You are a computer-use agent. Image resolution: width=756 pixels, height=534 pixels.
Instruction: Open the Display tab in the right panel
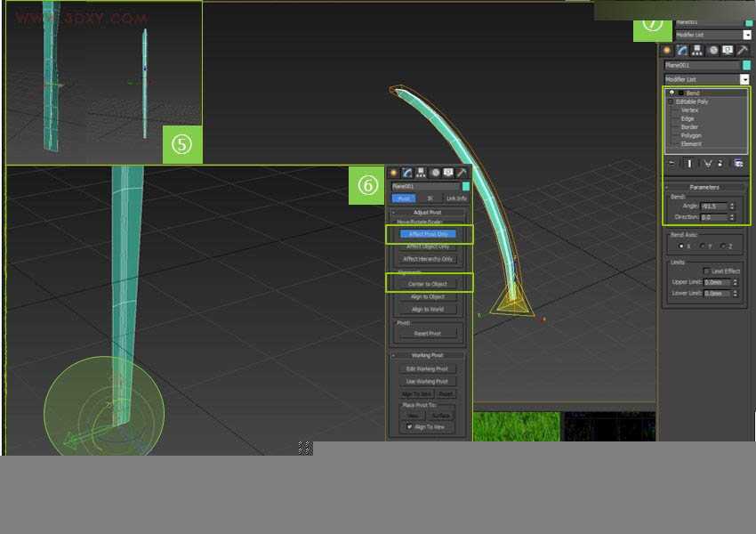pos(728,50)
